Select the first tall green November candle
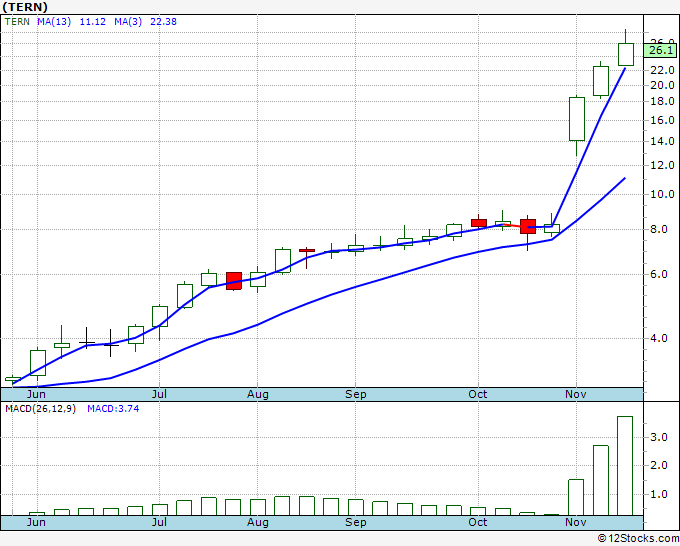Screen dimensions: 680x546 coord(577,119)
